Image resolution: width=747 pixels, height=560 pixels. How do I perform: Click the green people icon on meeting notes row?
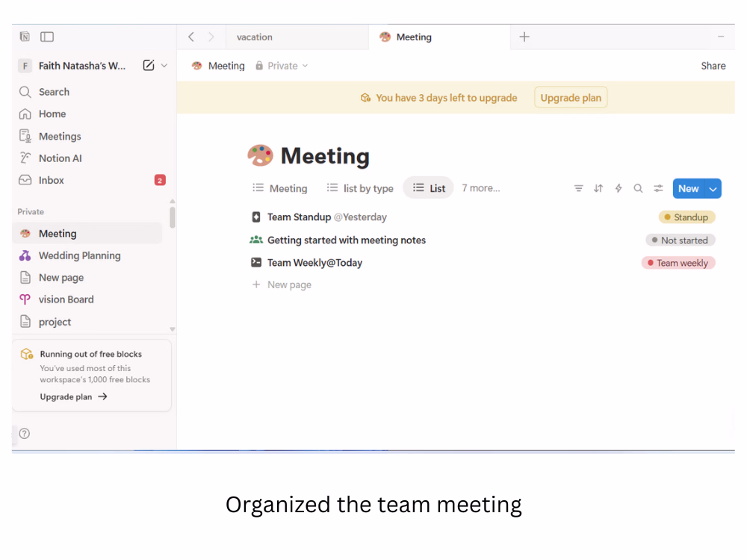click(x=256, y=240)
